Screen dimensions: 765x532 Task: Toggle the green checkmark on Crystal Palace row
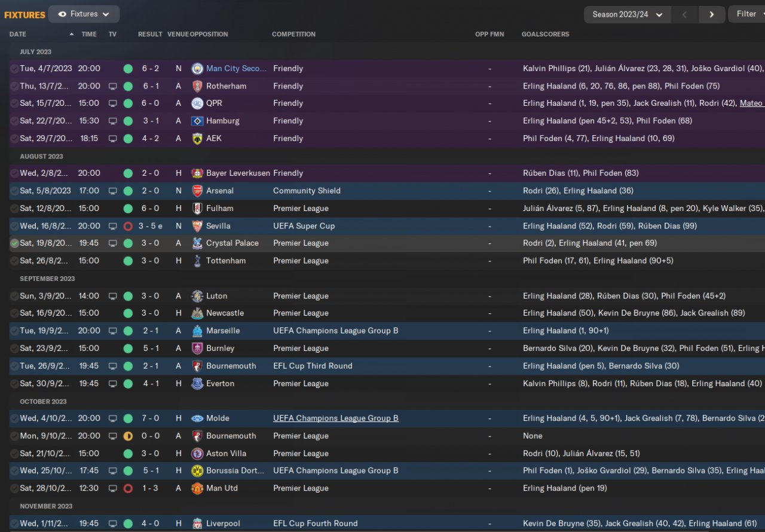(x=14, y=243)
